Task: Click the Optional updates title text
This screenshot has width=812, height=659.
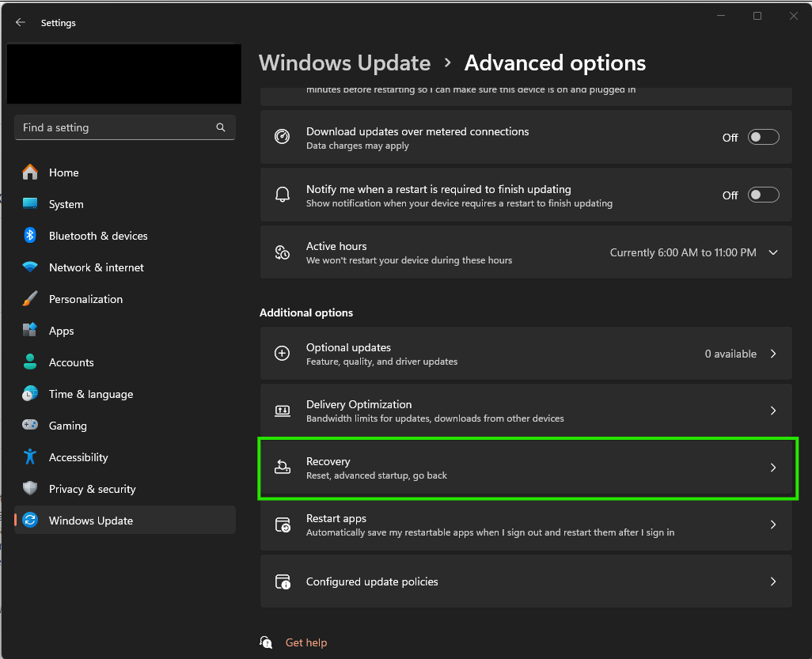Action: [x=348, y=347]
